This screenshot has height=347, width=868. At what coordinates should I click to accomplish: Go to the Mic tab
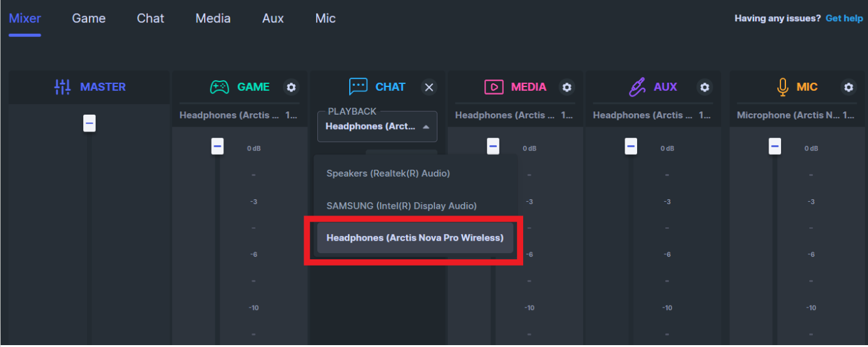[x=325, y=18]
